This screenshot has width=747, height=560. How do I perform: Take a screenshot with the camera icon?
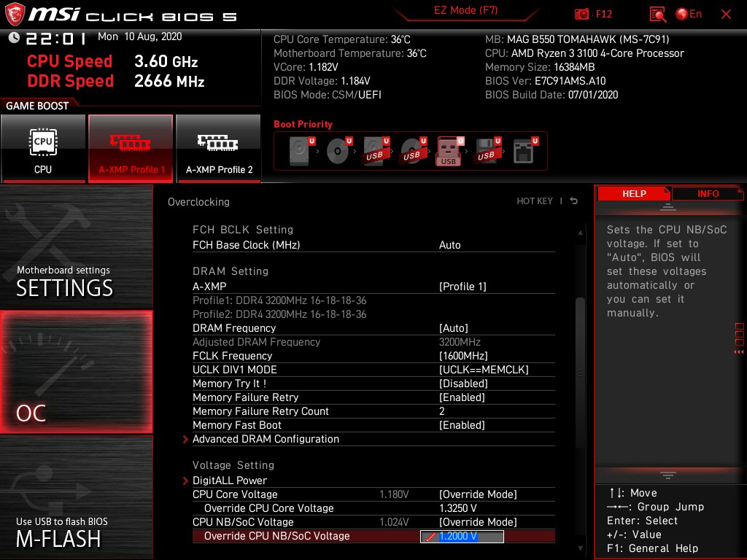click(581, 15)
